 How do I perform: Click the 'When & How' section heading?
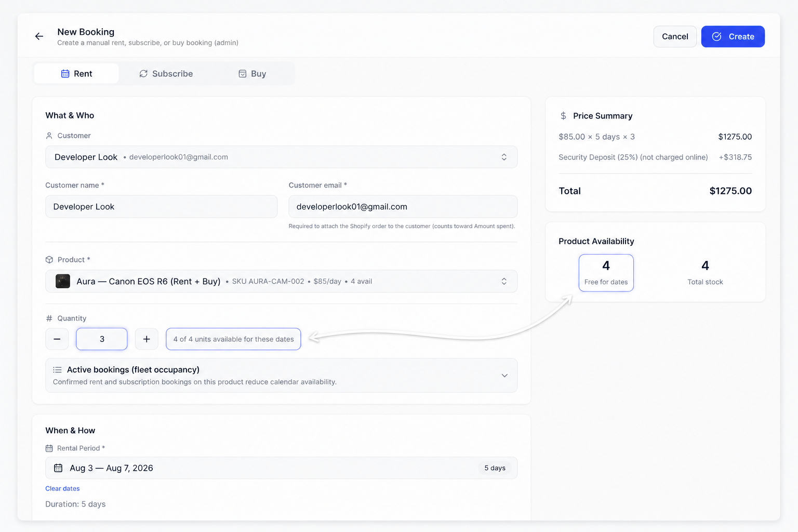[70, 431]
